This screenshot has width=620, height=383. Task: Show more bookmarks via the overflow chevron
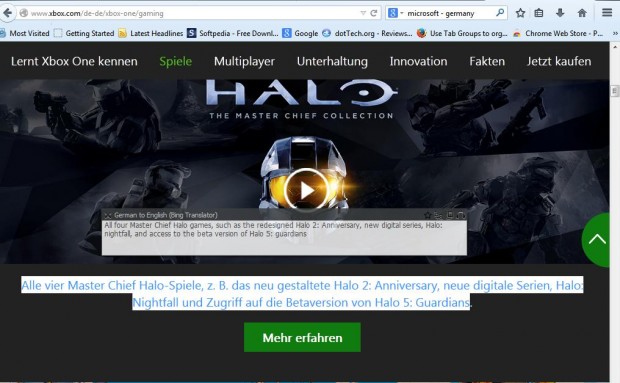point(615,33)
